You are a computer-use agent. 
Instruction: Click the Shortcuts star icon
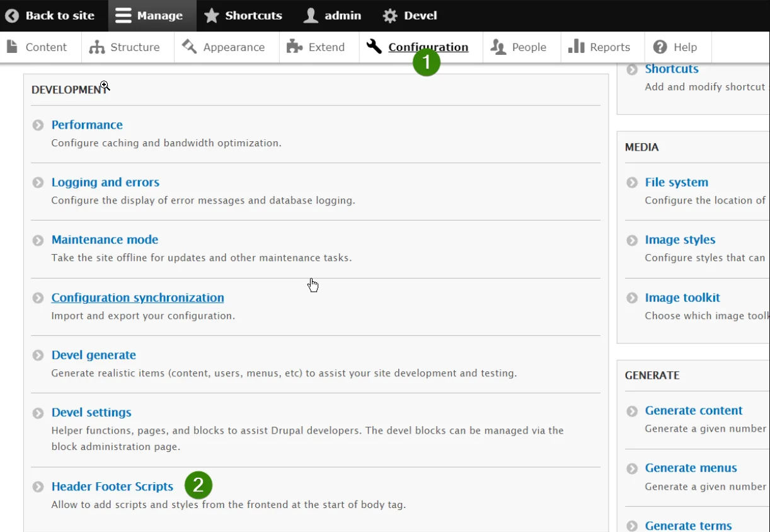[212, 15]
